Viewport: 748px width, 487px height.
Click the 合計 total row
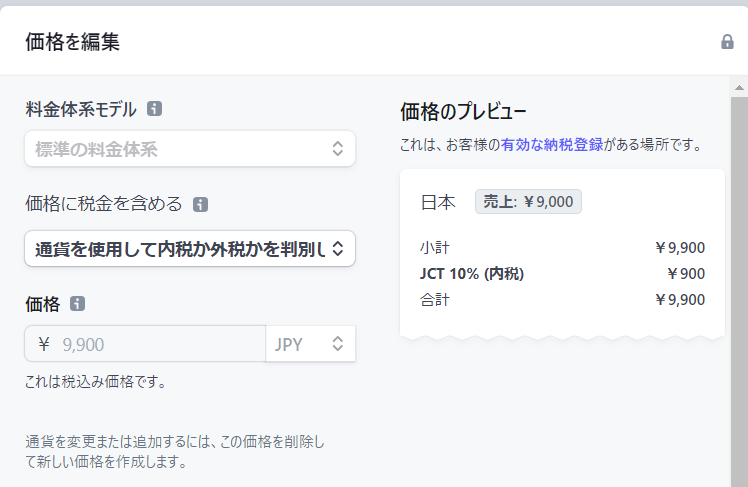pyautogui.click(x=563, y=299)
